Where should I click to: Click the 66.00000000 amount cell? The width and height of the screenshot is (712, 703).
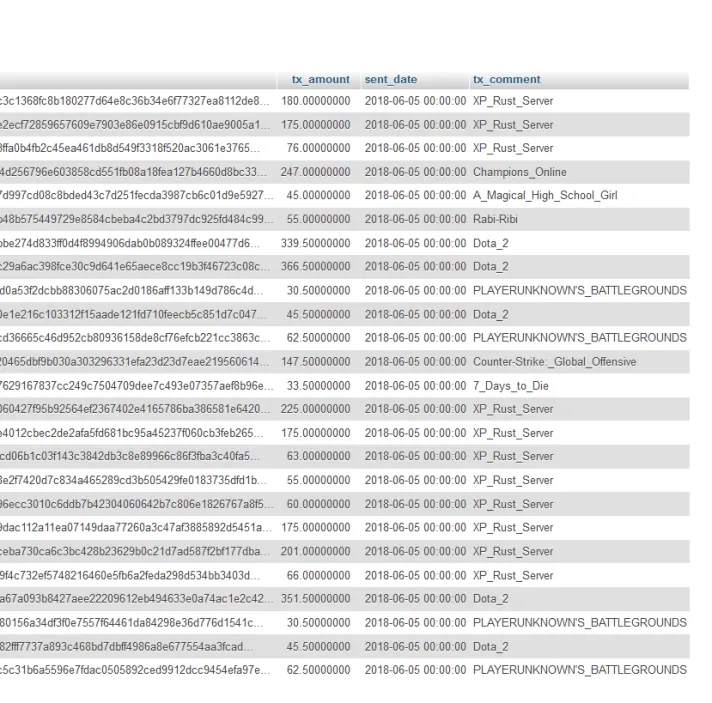coord(318,575)
